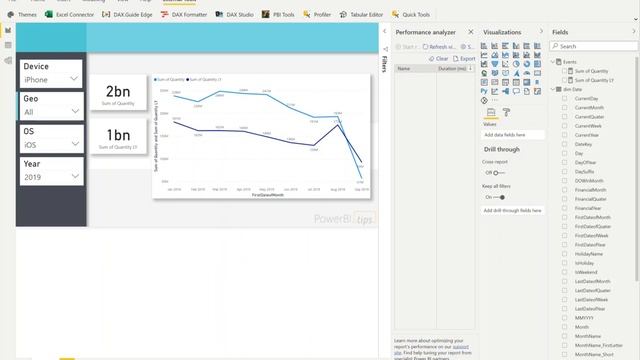
Task: Select the 2bn Sum of Quantity card
Action: click(x=118, y=93)
